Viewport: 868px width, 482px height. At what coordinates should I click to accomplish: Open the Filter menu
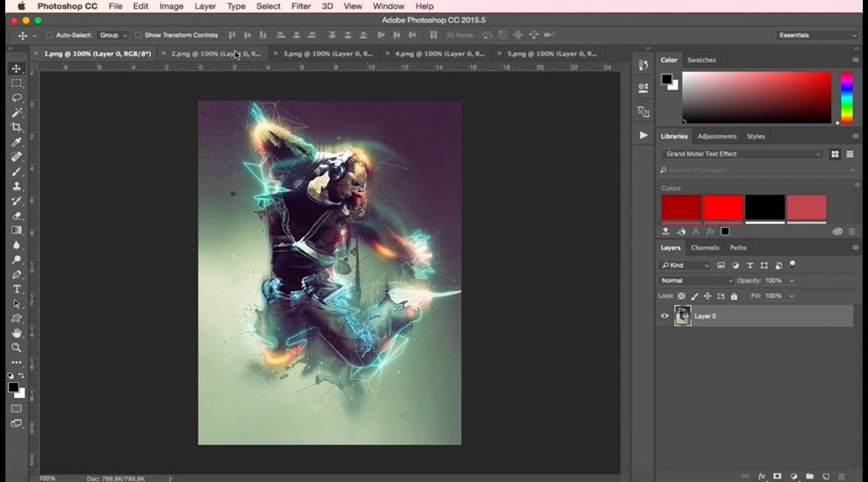tap(301, 7)
